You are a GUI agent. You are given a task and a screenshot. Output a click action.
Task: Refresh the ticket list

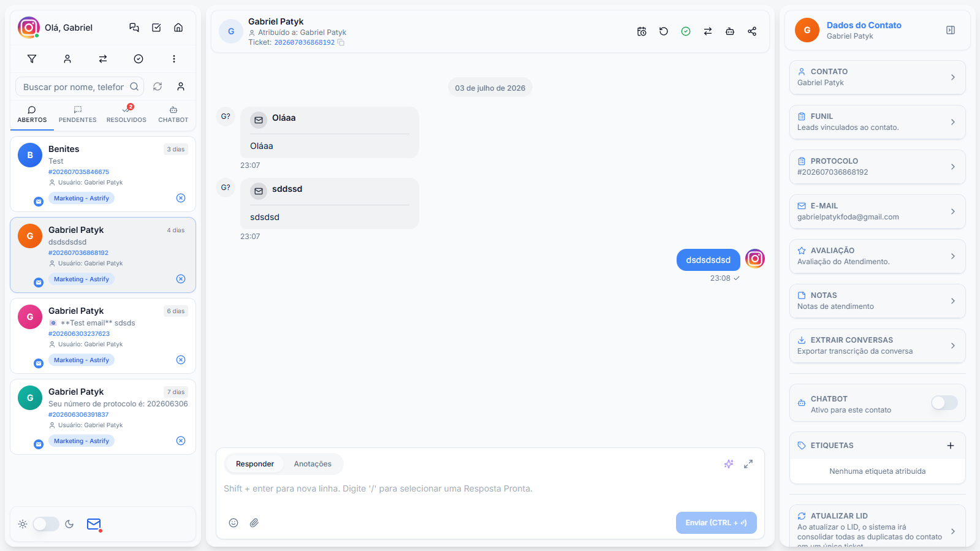[158, 86]
